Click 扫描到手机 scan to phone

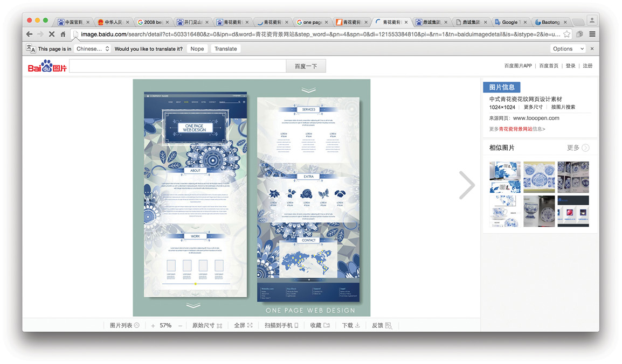point(281,326)
